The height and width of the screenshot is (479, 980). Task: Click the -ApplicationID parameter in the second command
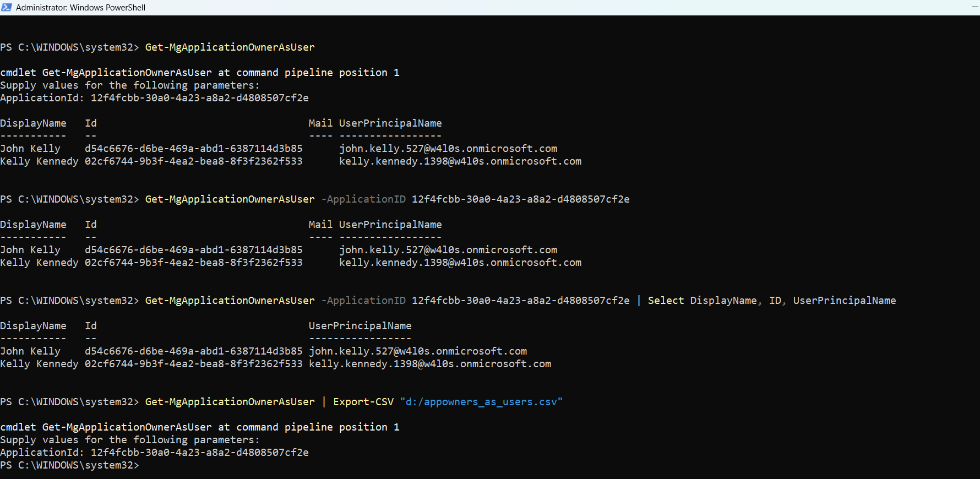click(x=363, y=199)
